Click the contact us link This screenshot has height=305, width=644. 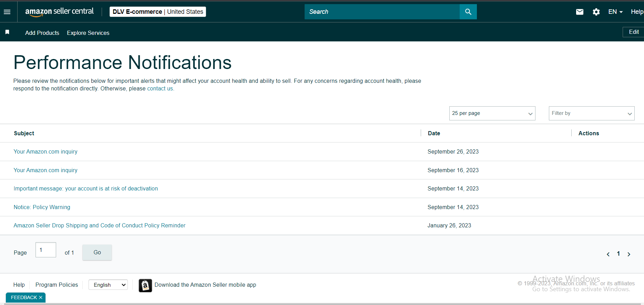click(x=161, y=88)
